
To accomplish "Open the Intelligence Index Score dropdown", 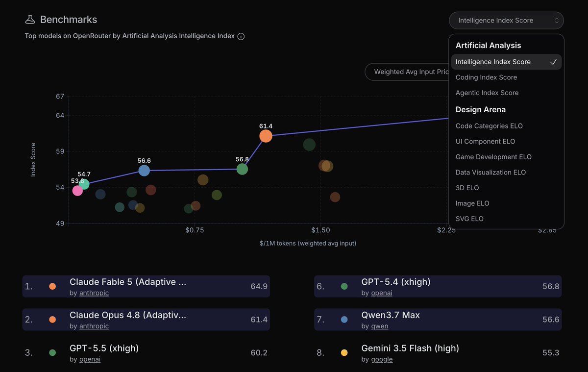I will pos(506,21).
